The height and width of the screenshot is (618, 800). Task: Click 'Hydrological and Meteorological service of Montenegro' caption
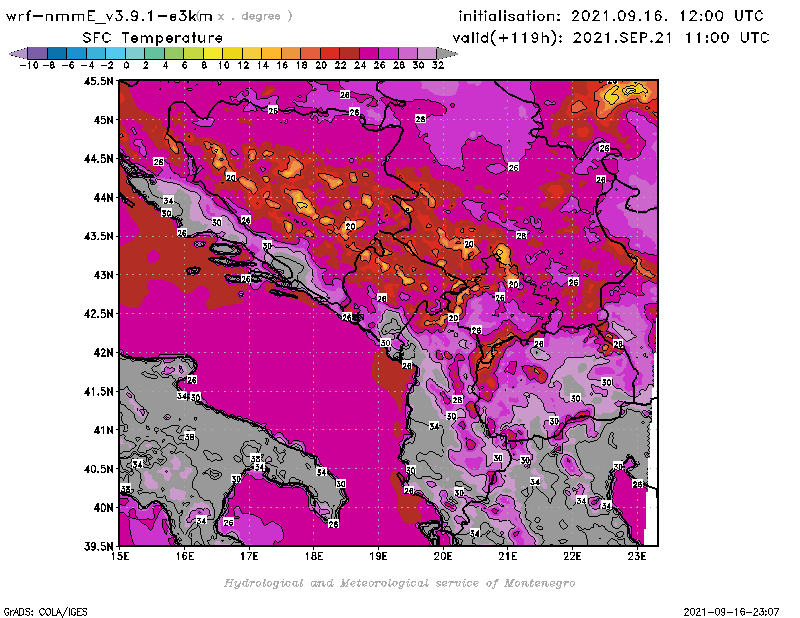coord(399,583)
